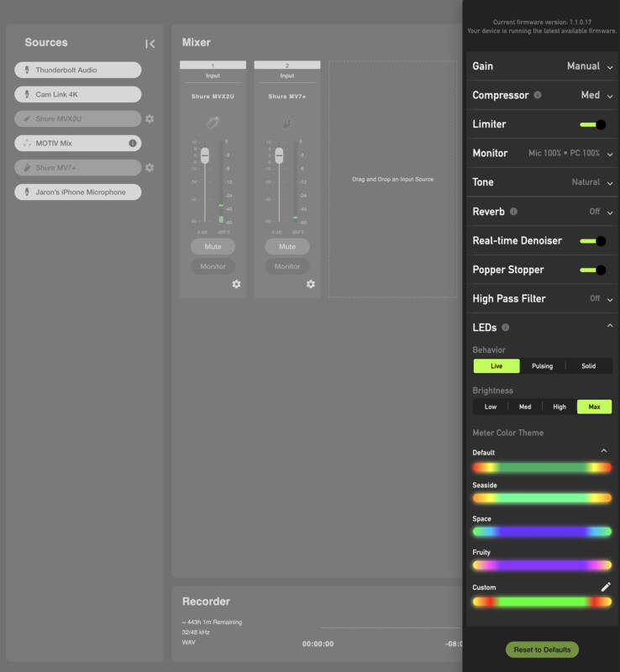Click the Shure MVX2U source in Sources list
The width and height of the screenshot is (620, 672).
click(x=77, y=118)
